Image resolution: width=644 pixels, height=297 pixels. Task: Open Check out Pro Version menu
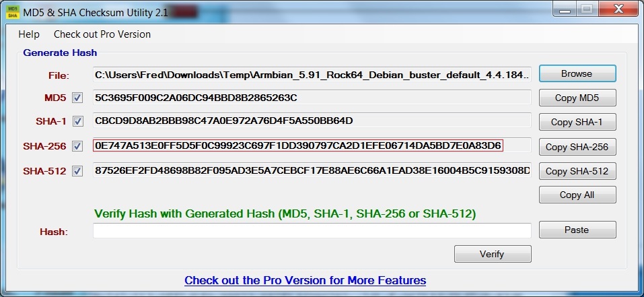point(102,34)
